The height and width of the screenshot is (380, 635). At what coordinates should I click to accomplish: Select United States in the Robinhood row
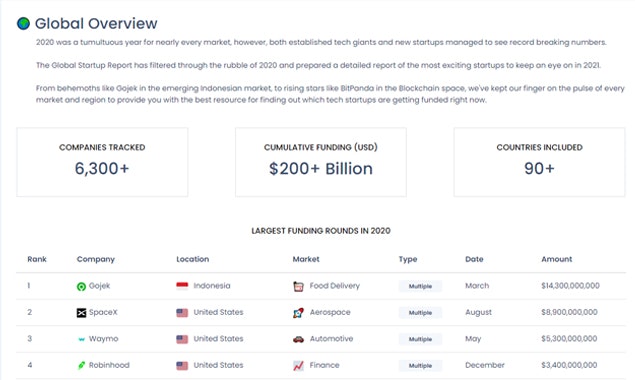[x=218, y=365]
